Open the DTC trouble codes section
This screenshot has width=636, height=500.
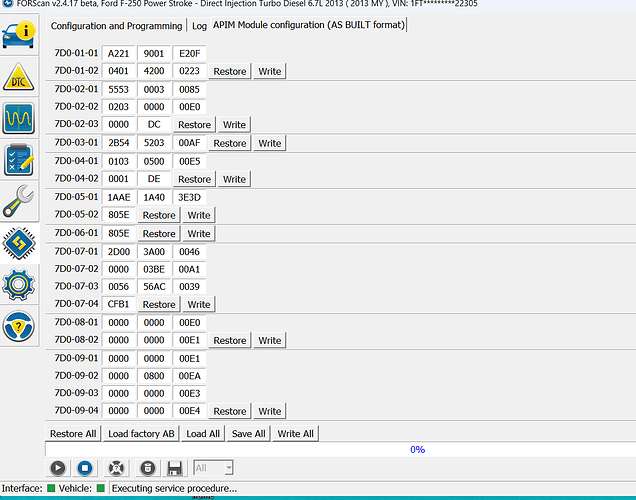tap(19, 77)
